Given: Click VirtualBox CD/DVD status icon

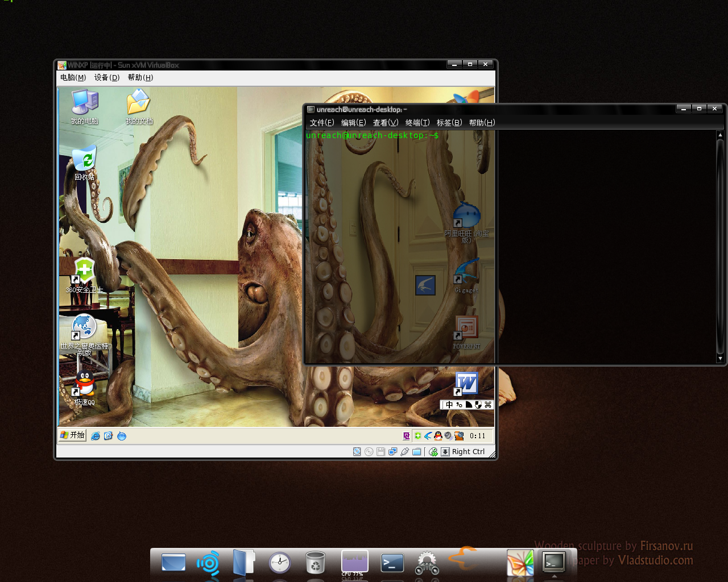Looking at the screenshot, I should tap(369, 452).
